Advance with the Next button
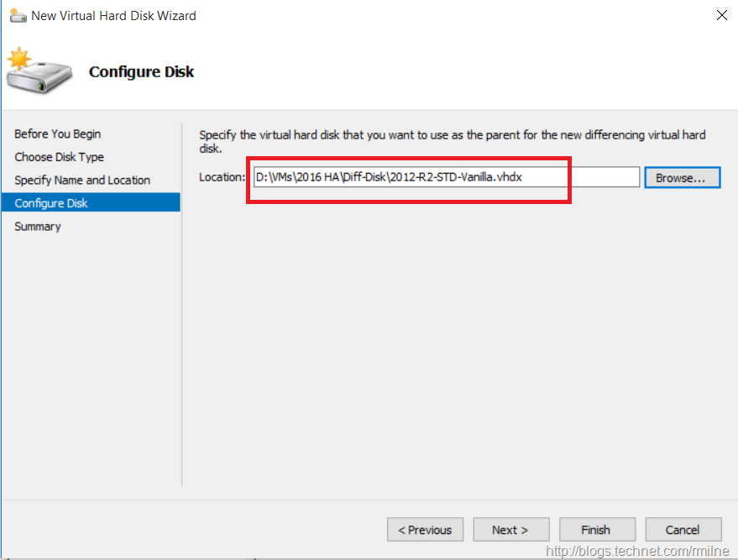 click(x=510, y=530)
